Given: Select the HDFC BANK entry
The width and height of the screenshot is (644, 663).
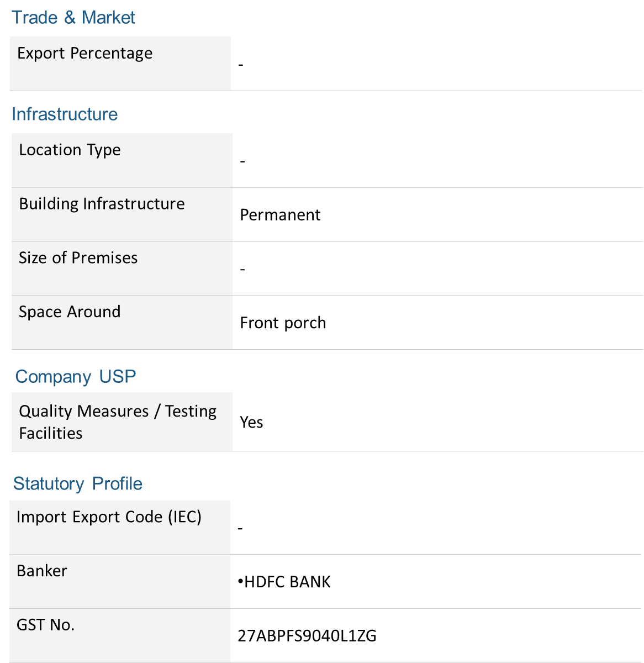Looking at the screenshot, I should point(284,582).
